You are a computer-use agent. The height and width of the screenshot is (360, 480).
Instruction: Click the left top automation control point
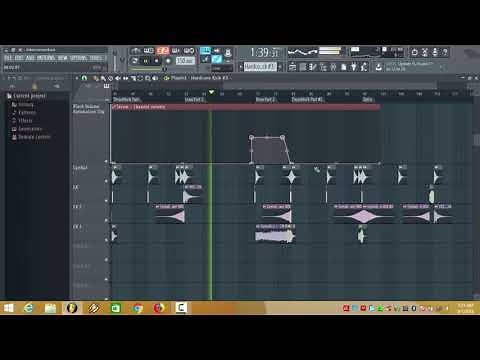click(x=251, y=137)
